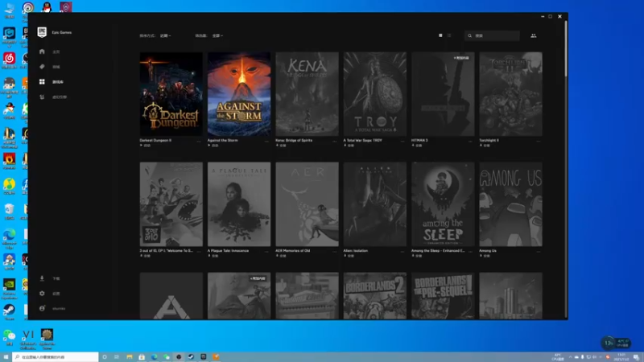Viewport: 644px width, 362px height.
Task: Open the Borderlands 2 cover
Action: click(375, 296)
